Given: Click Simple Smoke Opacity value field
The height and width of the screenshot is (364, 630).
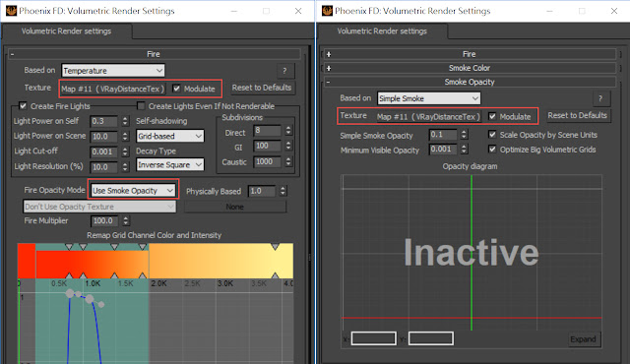Looking at the screenshot, I should tap(443, 135).
